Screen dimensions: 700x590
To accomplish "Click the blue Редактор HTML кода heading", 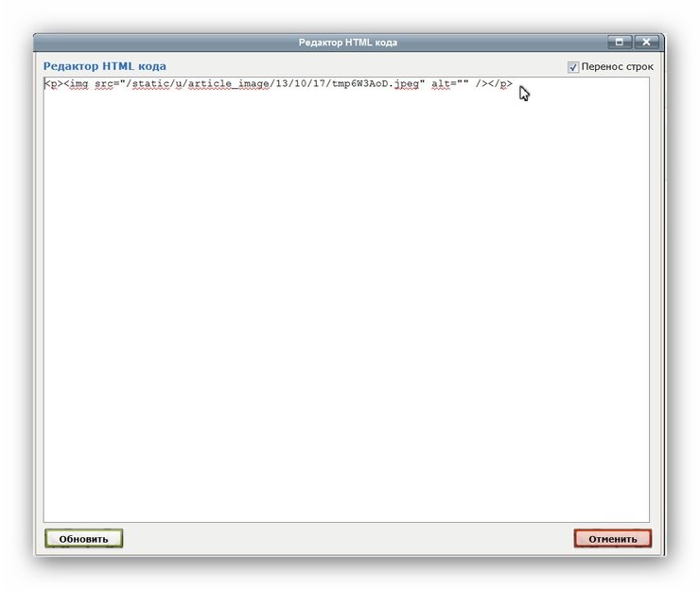I will pos(104,66).
